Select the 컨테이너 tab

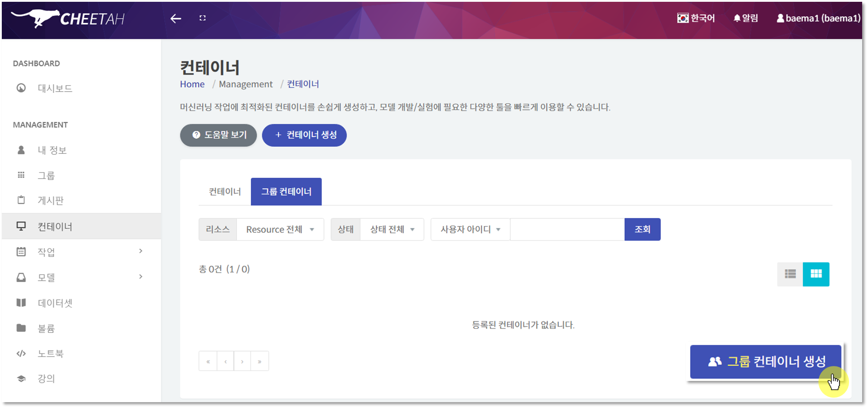pos(225,191)
